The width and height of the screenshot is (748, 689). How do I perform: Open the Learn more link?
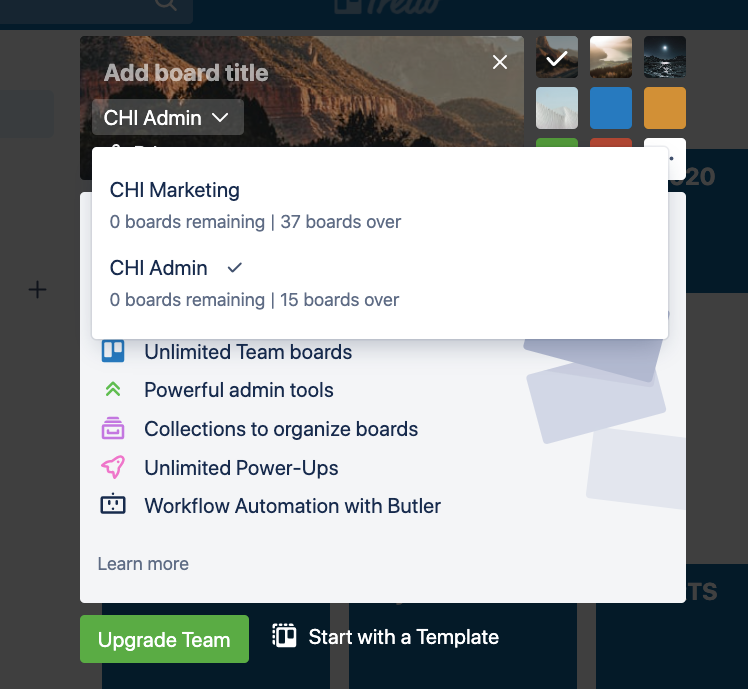(143, 564)
